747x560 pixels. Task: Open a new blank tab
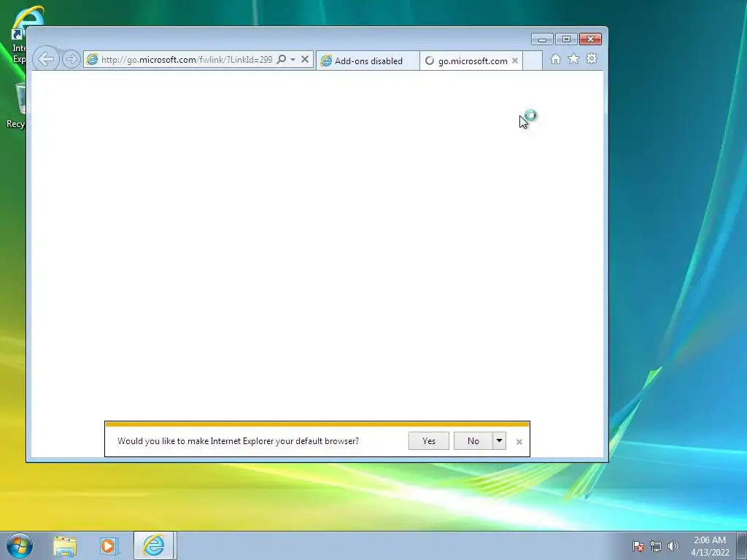point(533,61)
